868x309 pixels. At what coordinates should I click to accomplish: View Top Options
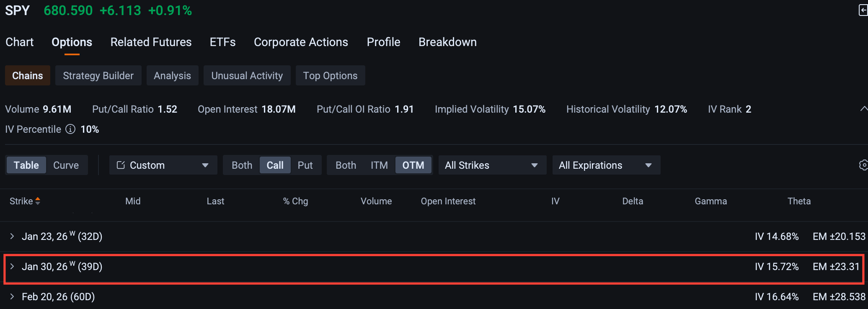coord(331,75)
